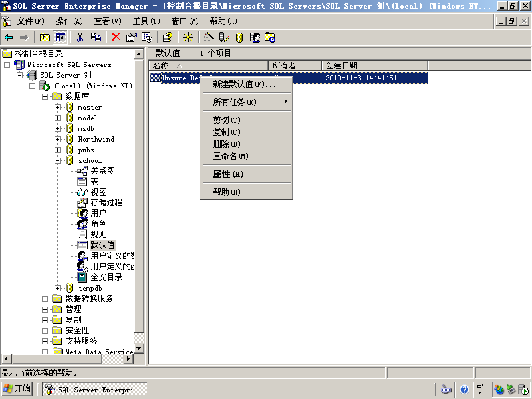Select the 支持服务 folder
This screenshot has height=399, width=532.
coord(81,341)
